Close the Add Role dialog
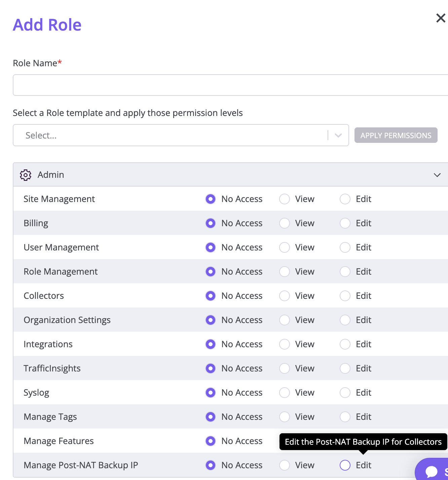Image resolution: width=448 pixels, height=480 pixels. [x=441, y=18]
